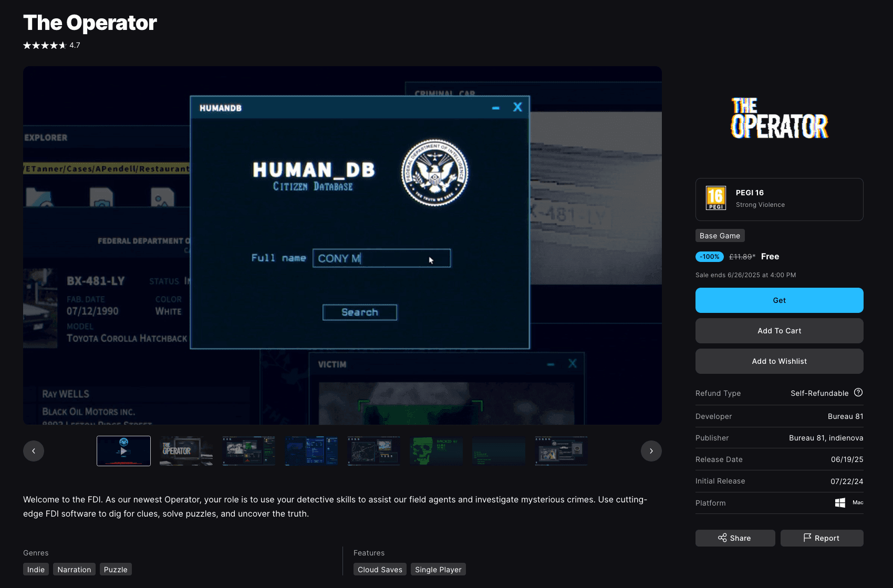This screenshot has width=893, height=588.
Task: Click the initial release date 07/22/24
Action: click(847, 481)
